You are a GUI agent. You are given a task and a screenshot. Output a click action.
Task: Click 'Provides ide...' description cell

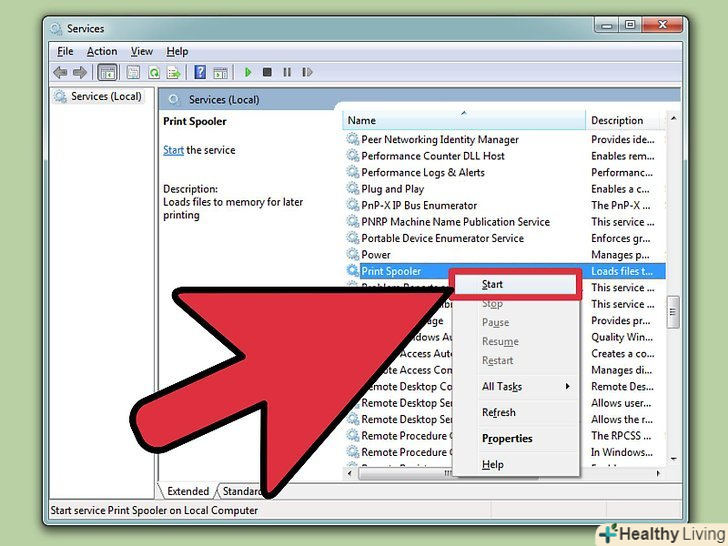(623, 139)
